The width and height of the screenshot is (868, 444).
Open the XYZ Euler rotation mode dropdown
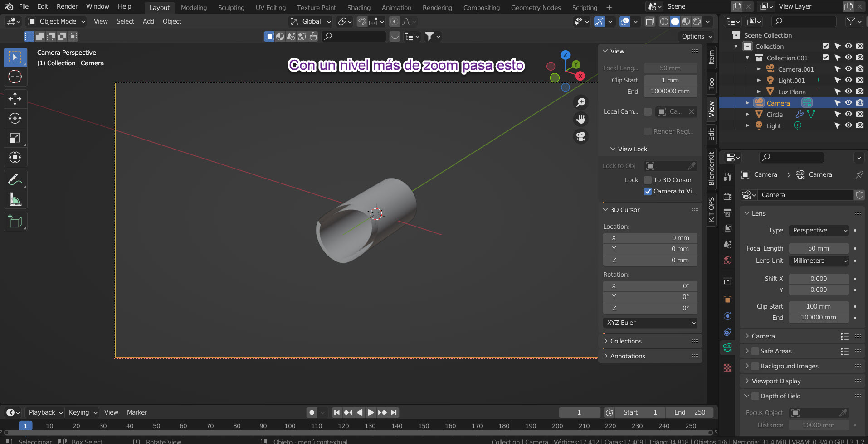point(650,323)
